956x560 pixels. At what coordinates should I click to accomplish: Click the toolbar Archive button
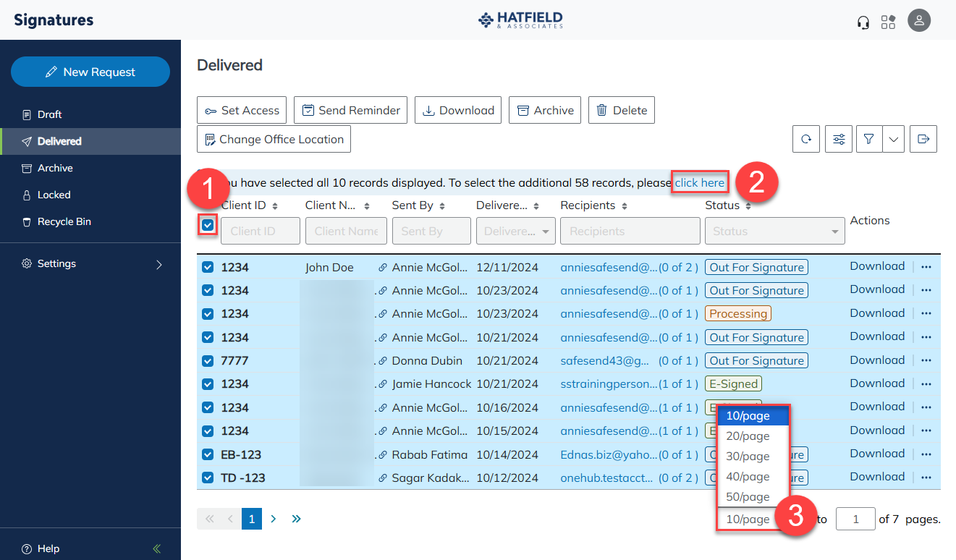point(545,110)
